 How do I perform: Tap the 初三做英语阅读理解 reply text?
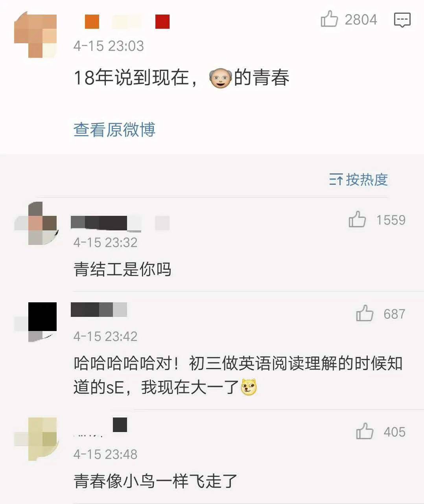click(238, 375)
